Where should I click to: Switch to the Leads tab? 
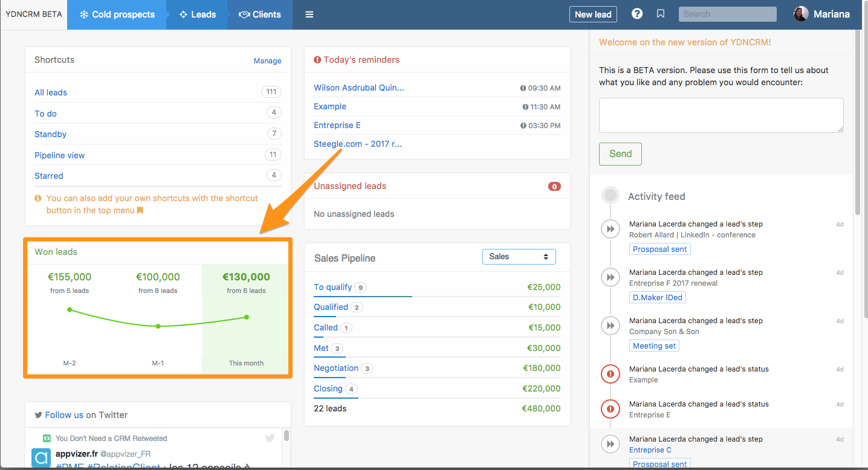coord(198,14)
